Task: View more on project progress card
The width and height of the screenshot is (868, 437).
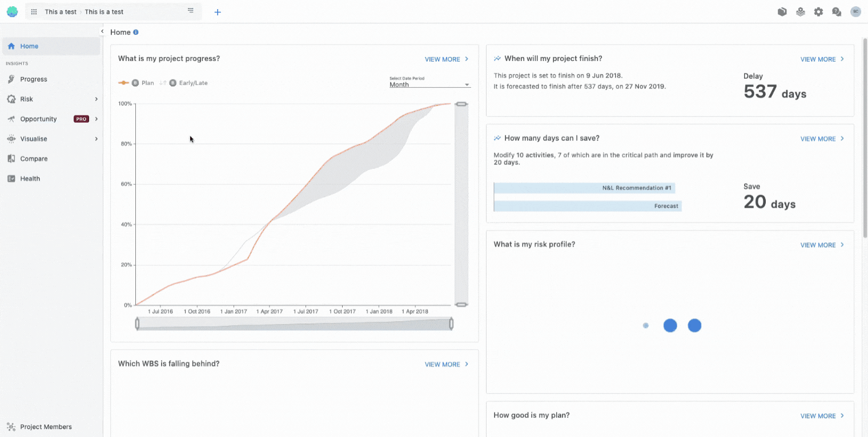Action: click(x=447, y=59)
